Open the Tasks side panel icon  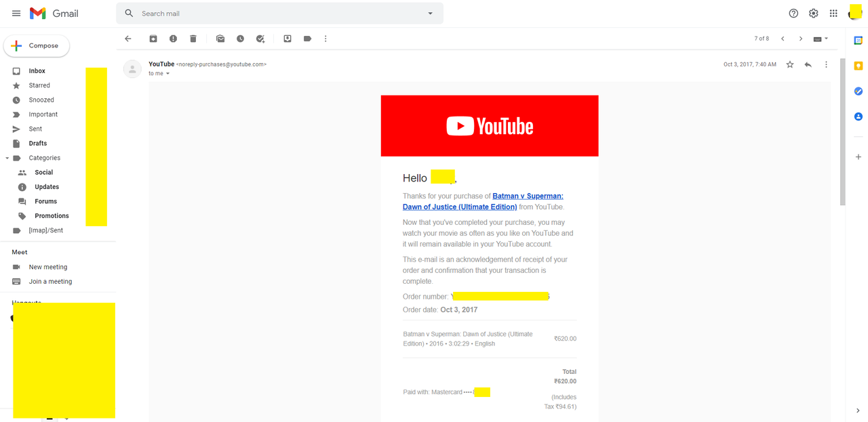(858, 91)
